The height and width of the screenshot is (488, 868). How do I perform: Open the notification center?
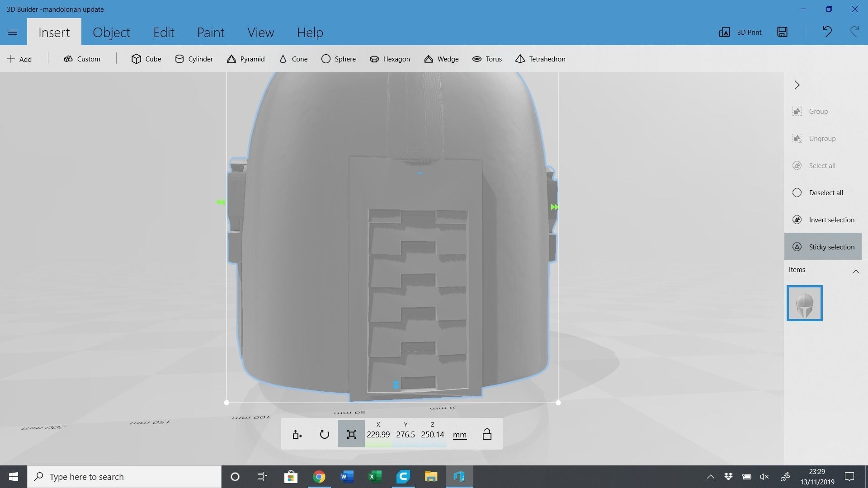(849, 477)
